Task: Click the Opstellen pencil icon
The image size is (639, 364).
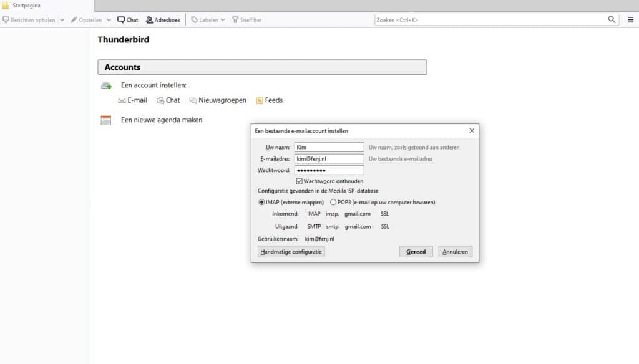Action: click(74, 20)
